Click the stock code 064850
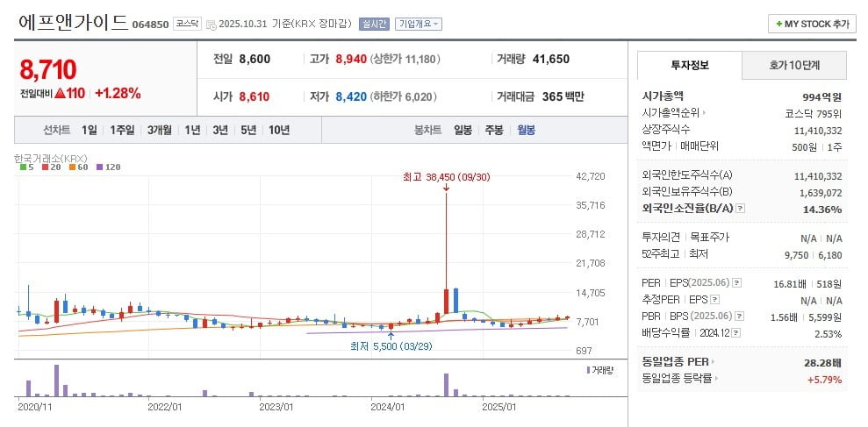Image resolution: width=868 pixels, height=427 pixels. tap(151, 25)
